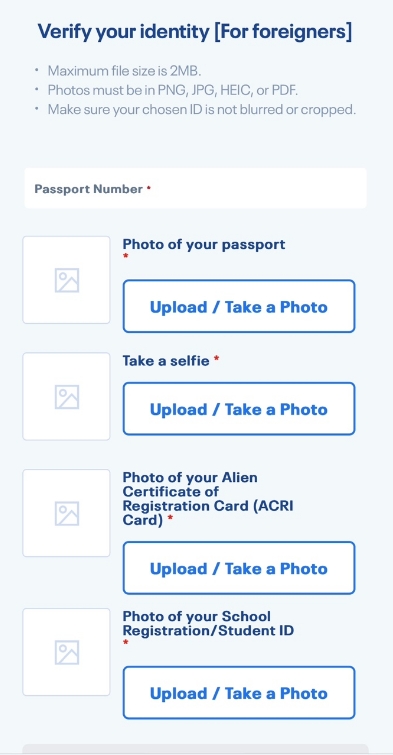Click the gray bar at the page bottom
This screenshot has height=755, width=393.
click(196, 749)
